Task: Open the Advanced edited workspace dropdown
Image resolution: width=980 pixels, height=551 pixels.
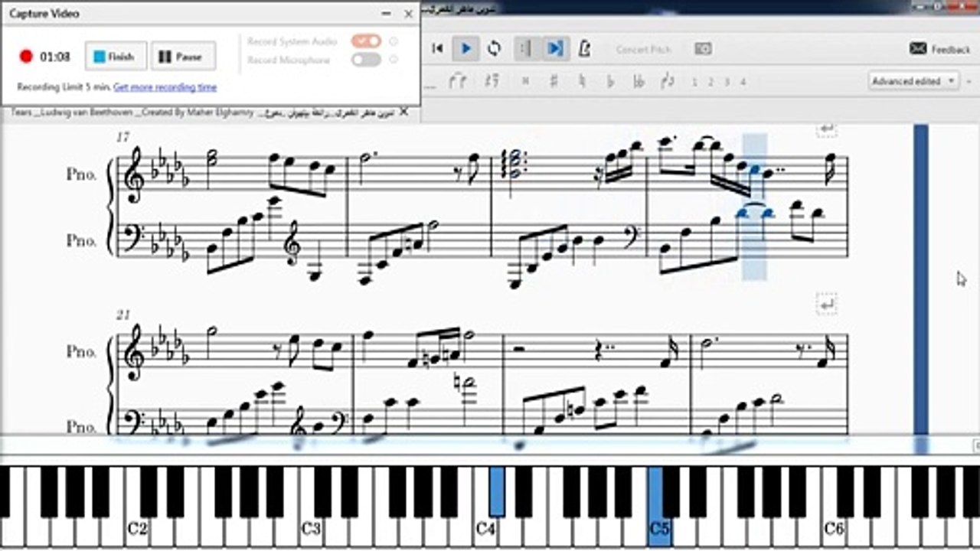Action: [913, 80]
